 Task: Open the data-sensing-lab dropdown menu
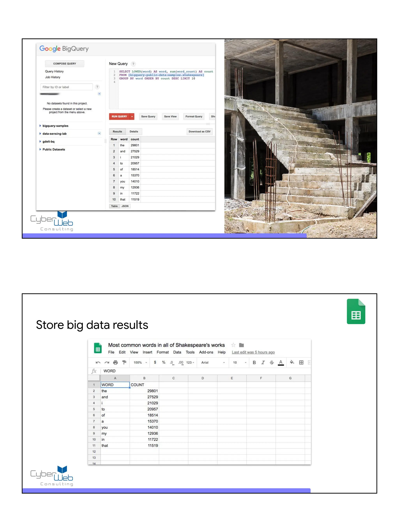point(99,133)
